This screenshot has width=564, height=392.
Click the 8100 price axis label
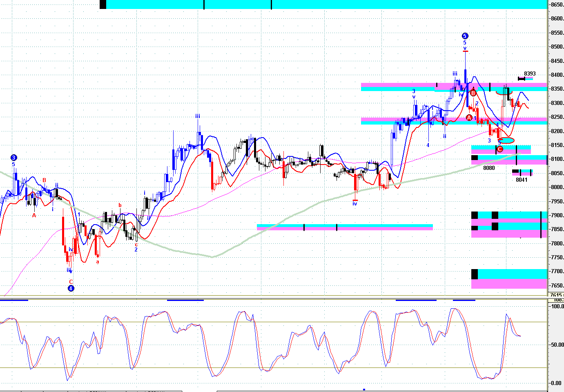click(x=557, y=159)
